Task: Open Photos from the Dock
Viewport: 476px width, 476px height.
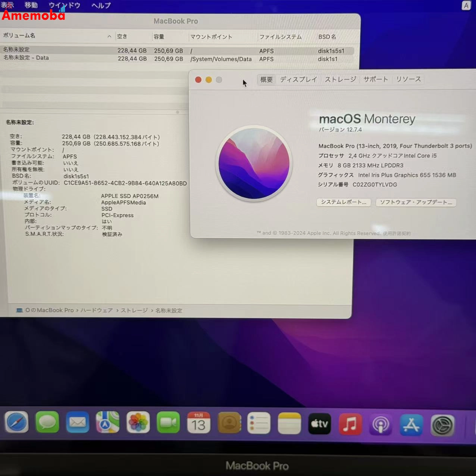Action: tap(138, 423)
